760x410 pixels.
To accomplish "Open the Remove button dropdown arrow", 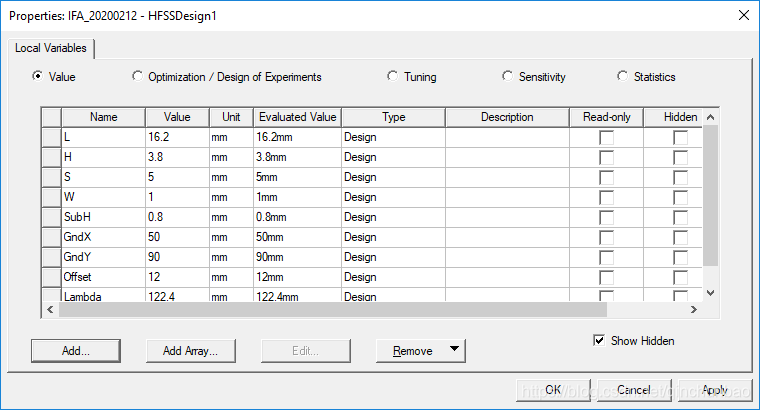I will coord(455,350).
